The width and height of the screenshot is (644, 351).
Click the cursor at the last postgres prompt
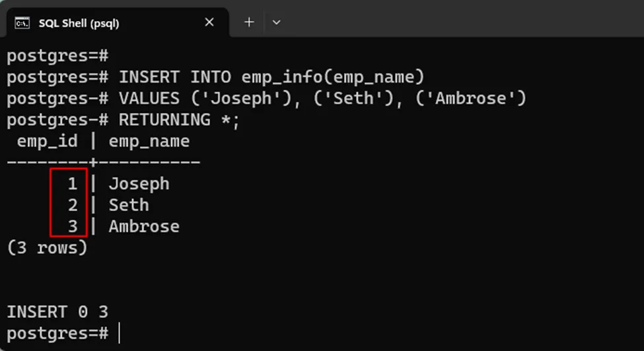(120, 332)
